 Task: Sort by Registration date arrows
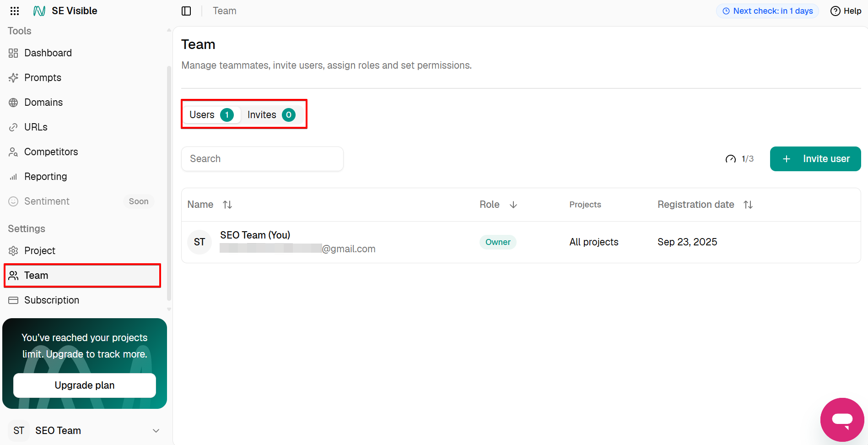748,205
